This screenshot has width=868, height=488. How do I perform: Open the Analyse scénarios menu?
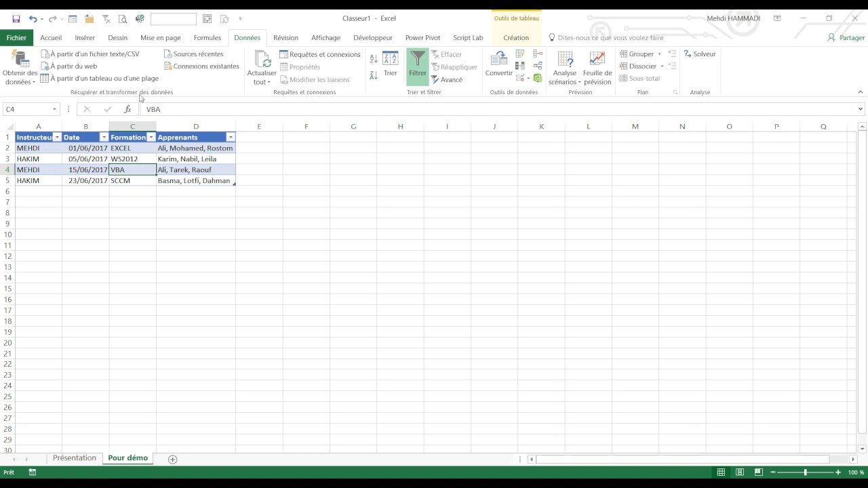pyautogui.click(x=565, y=68)
